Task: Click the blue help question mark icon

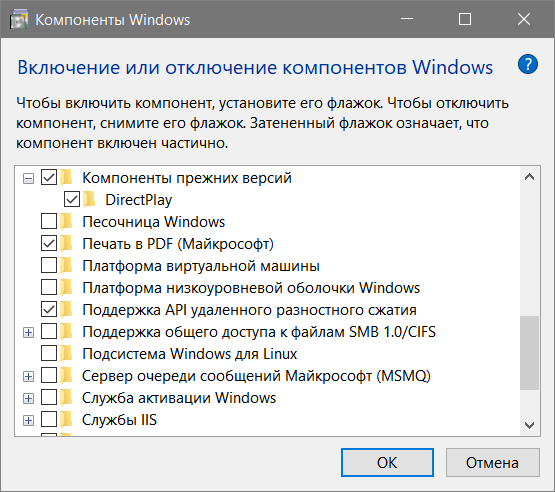Action: (527, 64)
